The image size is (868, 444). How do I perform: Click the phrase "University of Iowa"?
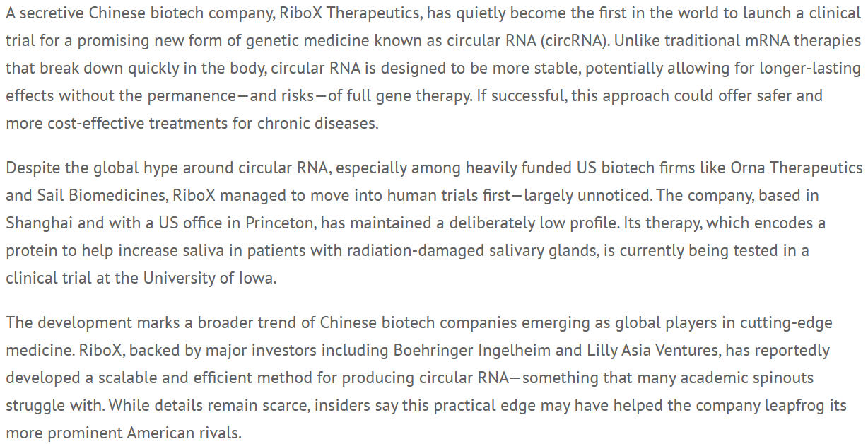point(209,278)
